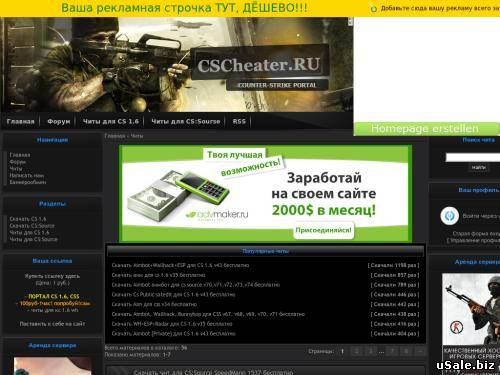500x375 pixels.
Task: Focus the cheat search input field
Action: (x=473, y=157)
